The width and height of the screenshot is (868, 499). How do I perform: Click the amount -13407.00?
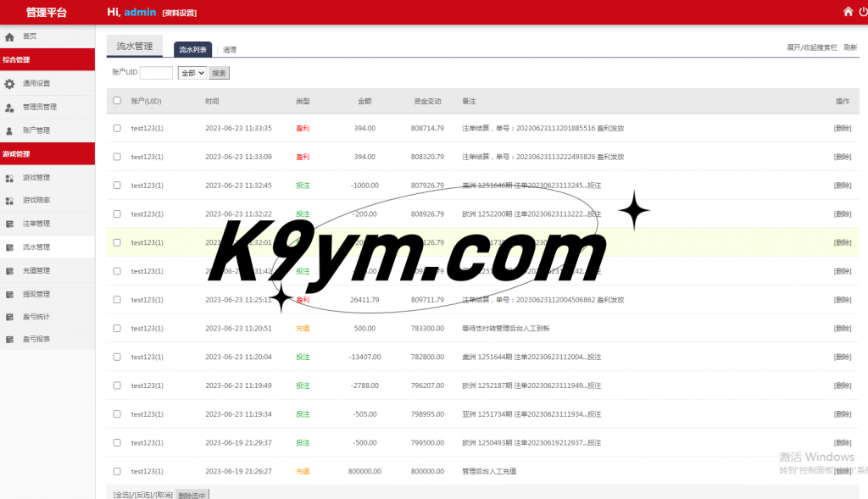pos(364,357)
